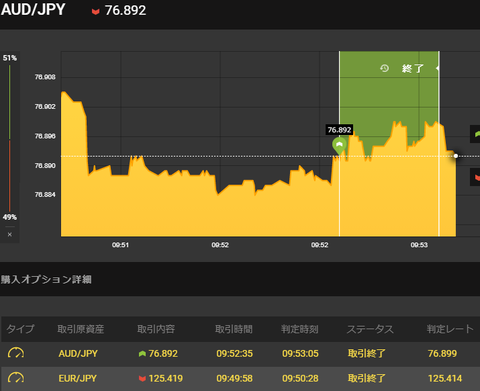The height and width of the screenshot is (391, 480).
Task: Click the 76.884 price axis label
Action: [x=45, y=195]
